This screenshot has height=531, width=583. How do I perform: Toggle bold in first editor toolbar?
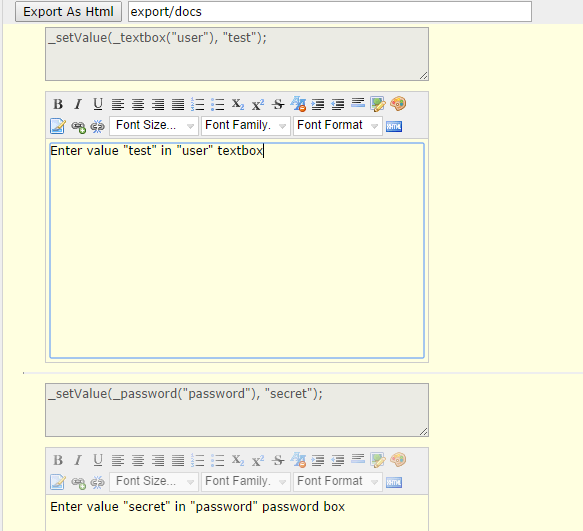pyautogui.click(x=58, y=104)
